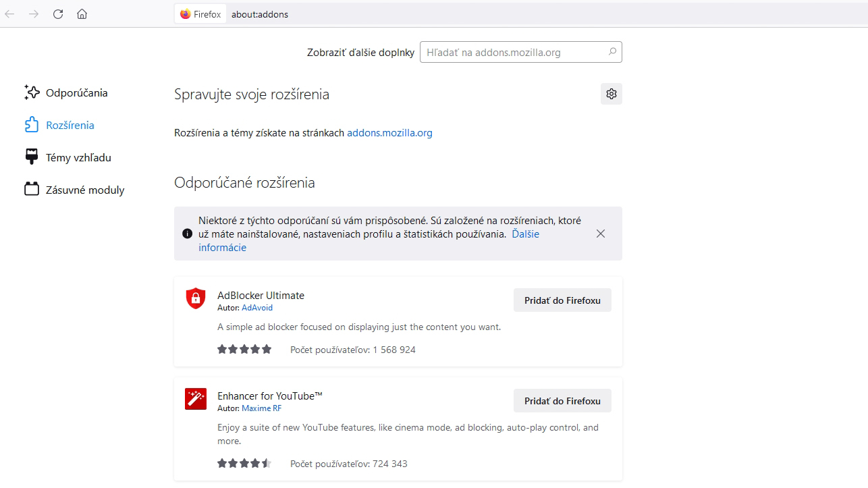The height and width of the screenshot is (488, 868).
Task: Open the AdAvoid author link
Action: [257, 308]
